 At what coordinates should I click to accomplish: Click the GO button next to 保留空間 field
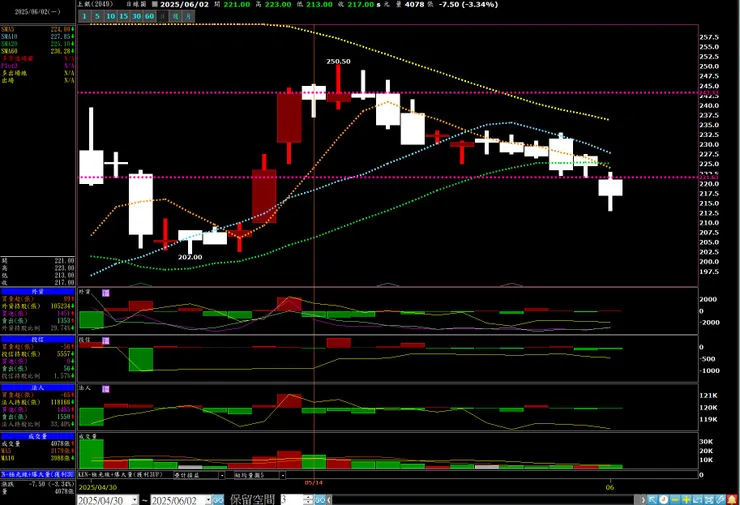[x=320, y=500]
